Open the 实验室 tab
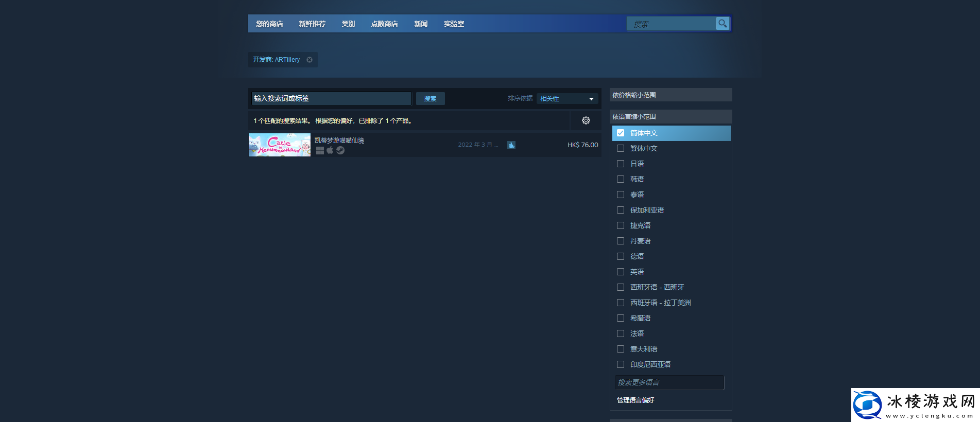The image size is (980, 422). (x=454, y=24)
